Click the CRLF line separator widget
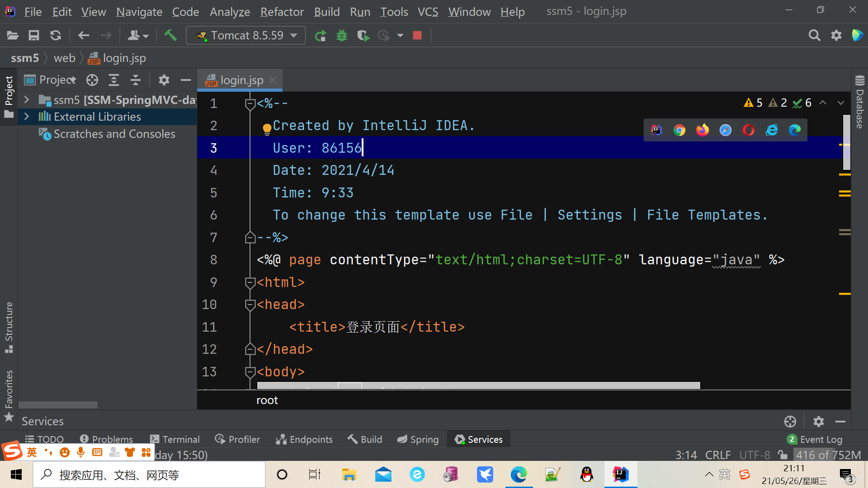 pyautogui.click(x=717, y=455)
